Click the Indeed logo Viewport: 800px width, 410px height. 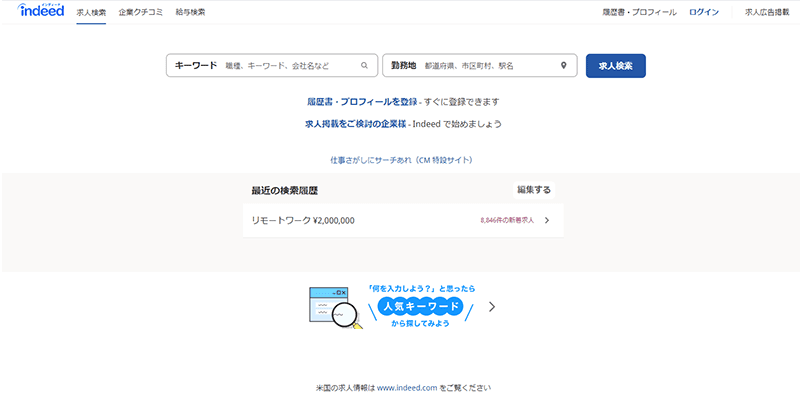point(41,10)
